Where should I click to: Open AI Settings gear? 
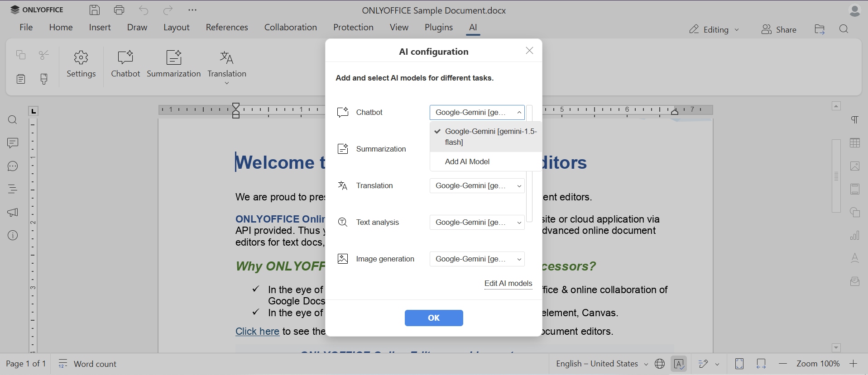tap(81, 64)
